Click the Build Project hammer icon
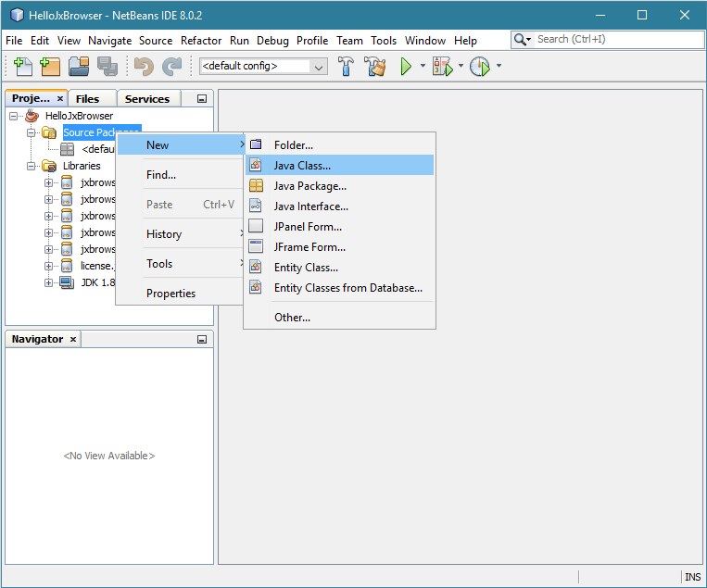 coord(346,67)
